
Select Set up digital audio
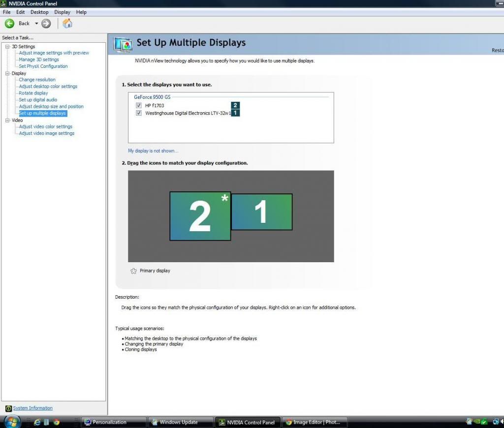38,99
